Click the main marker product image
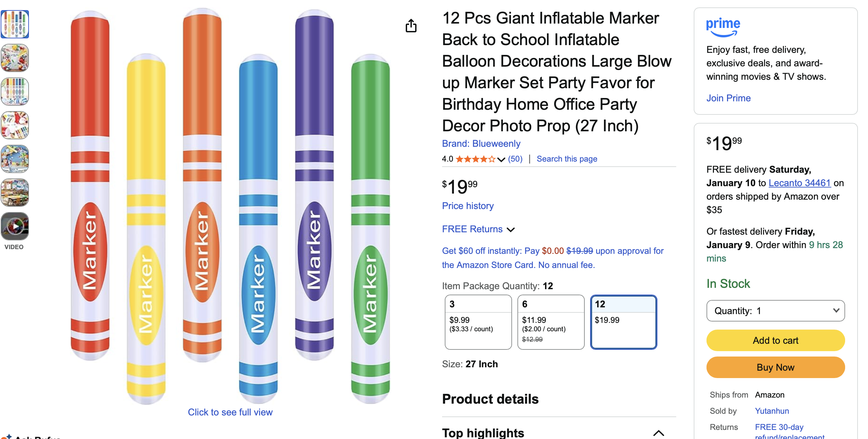Screen dimensions: 868x439 click(230, 206)
